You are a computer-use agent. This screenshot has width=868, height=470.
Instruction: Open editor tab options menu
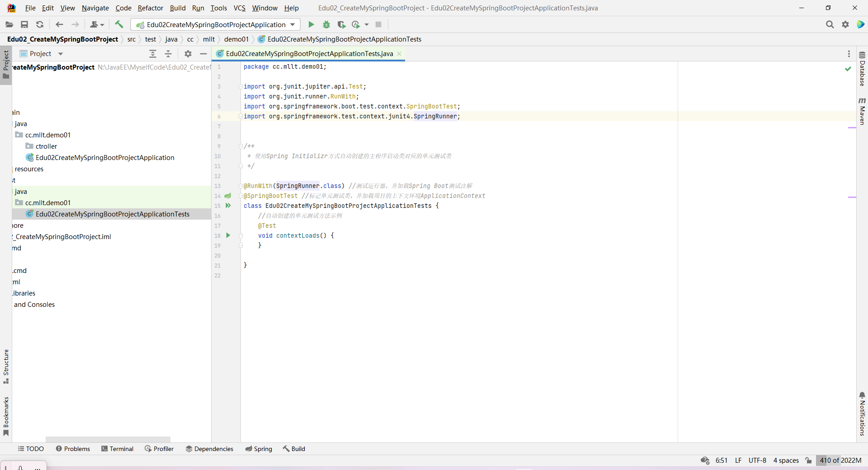point(849,54)
